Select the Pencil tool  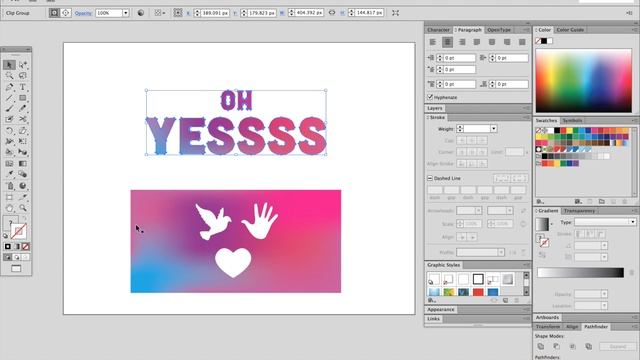(23, 109)
